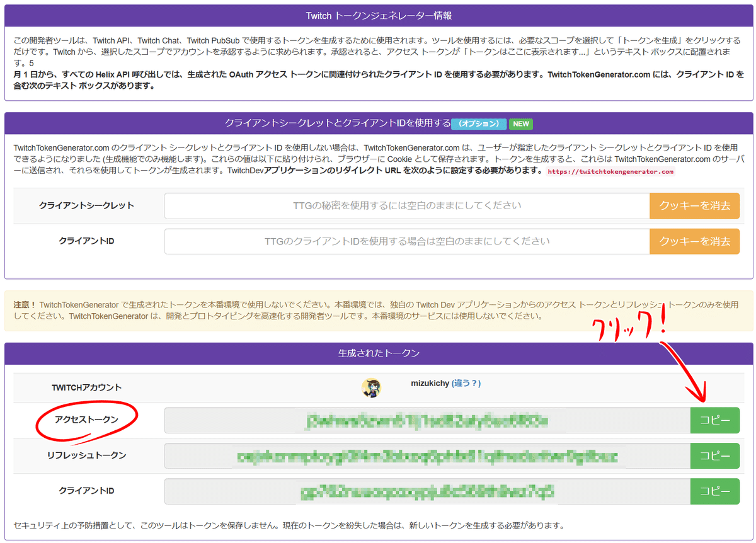This screenshot has width=756, height=543.
Task: Clear cookies for the クライアントID field
Action: click(x=694, y=241)
